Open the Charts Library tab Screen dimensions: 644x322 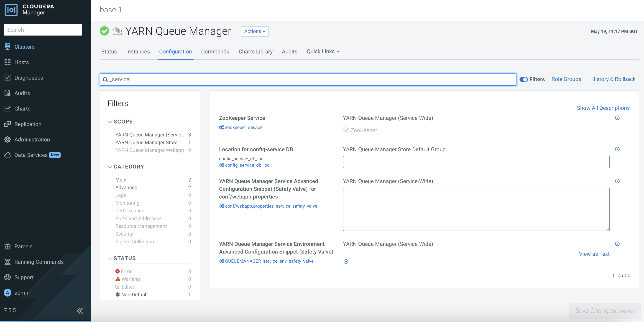255,52
